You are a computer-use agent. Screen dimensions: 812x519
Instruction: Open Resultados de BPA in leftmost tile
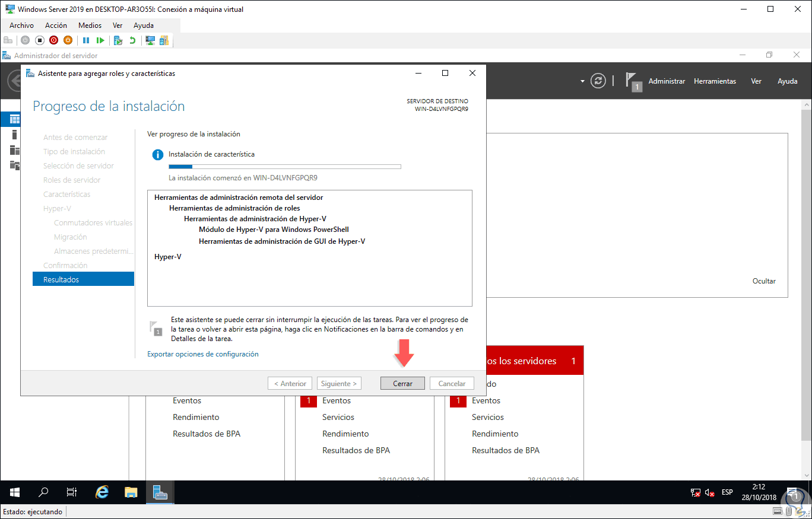pyautogui.click(x=207, y=434)
